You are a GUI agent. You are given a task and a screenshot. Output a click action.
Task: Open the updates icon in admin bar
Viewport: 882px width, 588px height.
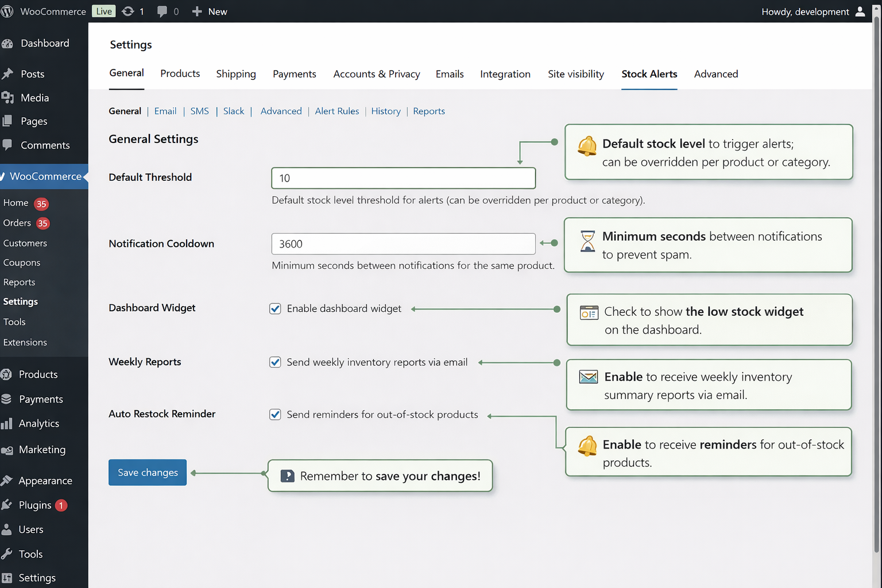[x=128, y=11]
